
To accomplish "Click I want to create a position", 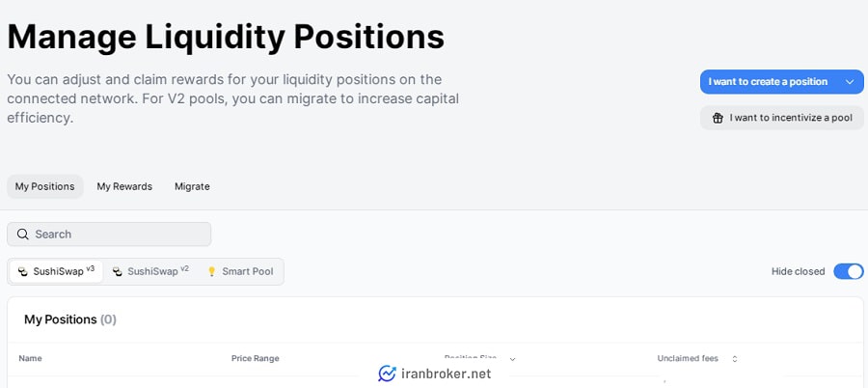I will pyautogui.click(x=769, y=82).
